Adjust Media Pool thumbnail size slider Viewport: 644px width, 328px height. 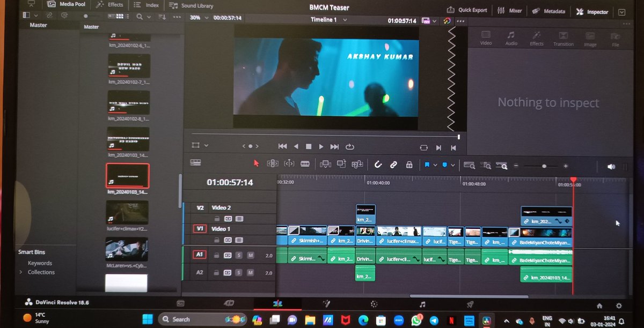click(86, 17)
